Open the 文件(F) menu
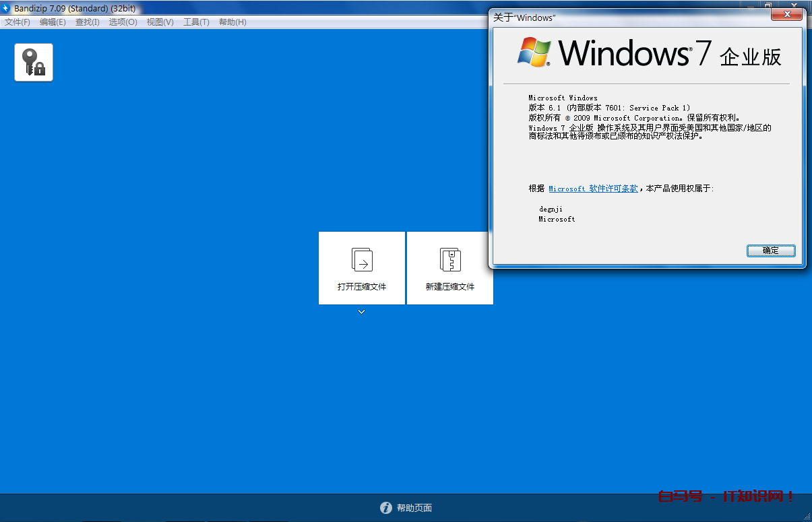 [18, 22]
